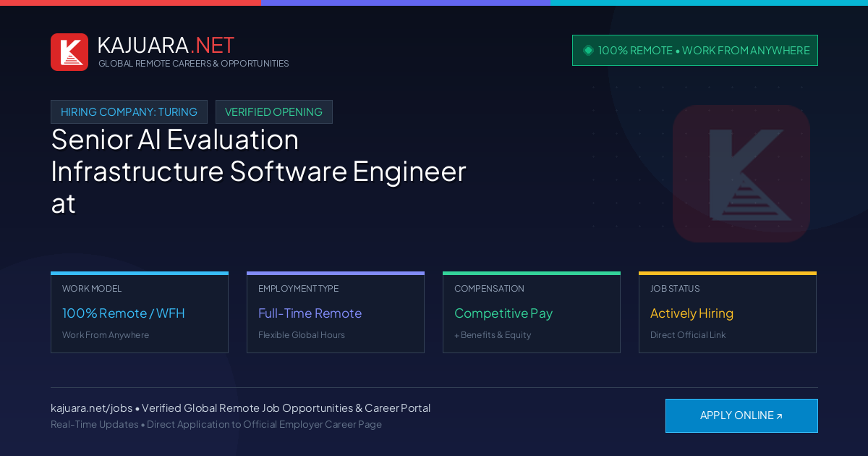
Task: Click the Work From Anywhere subtext
Action: click(x=106, y=335)
